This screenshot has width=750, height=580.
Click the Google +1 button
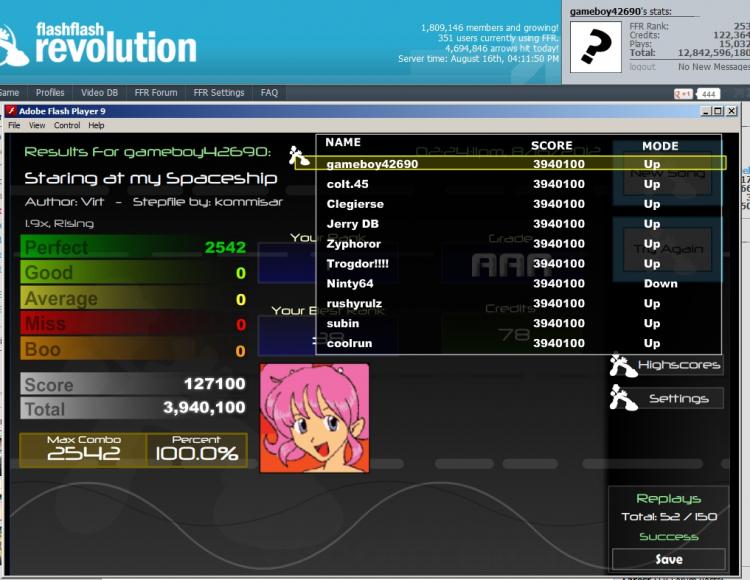(x=683, y=94)
